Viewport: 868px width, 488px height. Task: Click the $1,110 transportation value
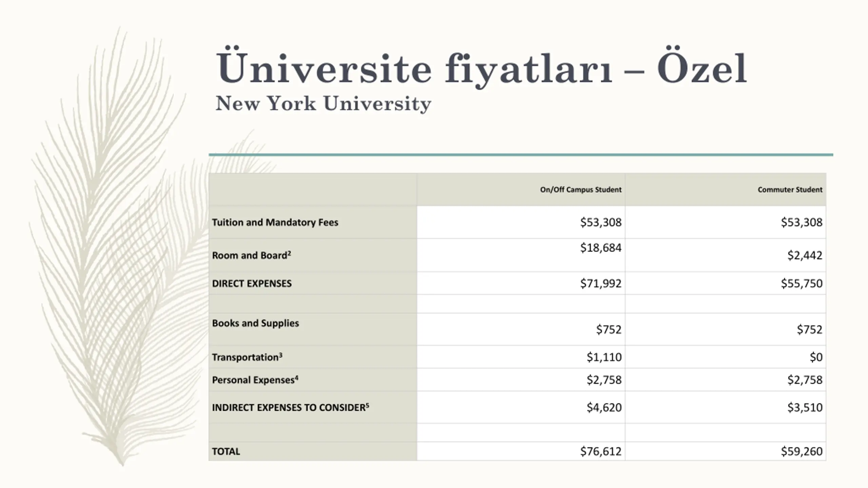click(x=604, y=357)
